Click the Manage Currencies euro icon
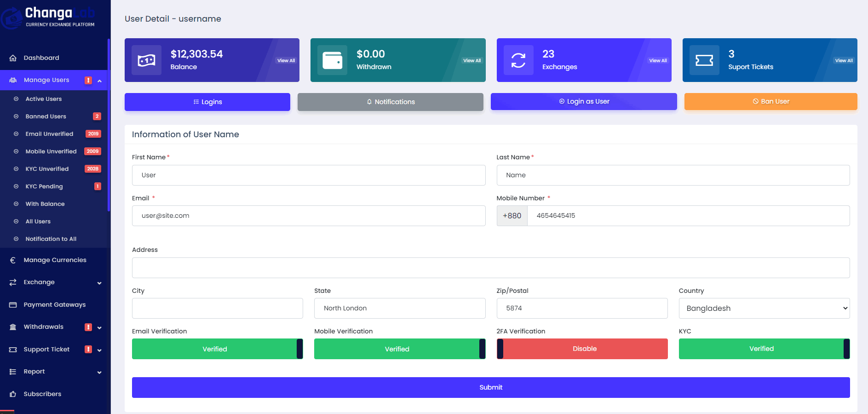868x414 pixels. point(13,260)
